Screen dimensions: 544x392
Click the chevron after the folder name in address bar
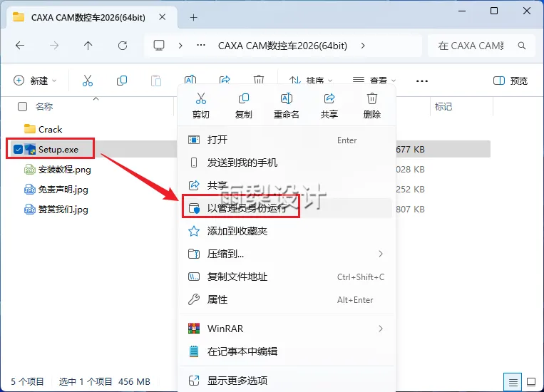point(363,46)
